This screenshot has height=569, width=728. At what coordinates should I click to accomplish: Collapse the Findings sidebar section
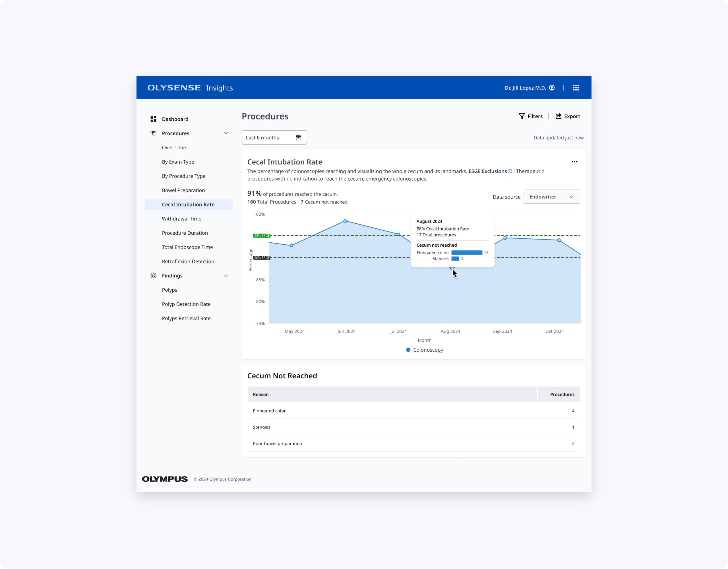point(226,275)
